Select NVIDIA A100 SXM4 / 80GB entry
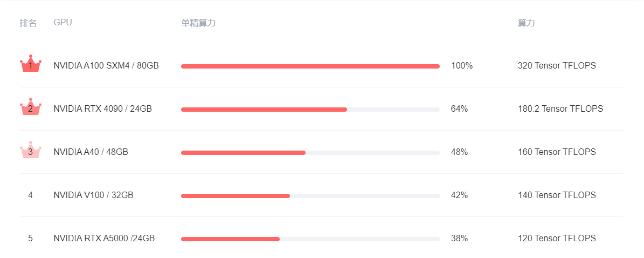This screenshot has width=644, height=258. (x=106, y=66)
